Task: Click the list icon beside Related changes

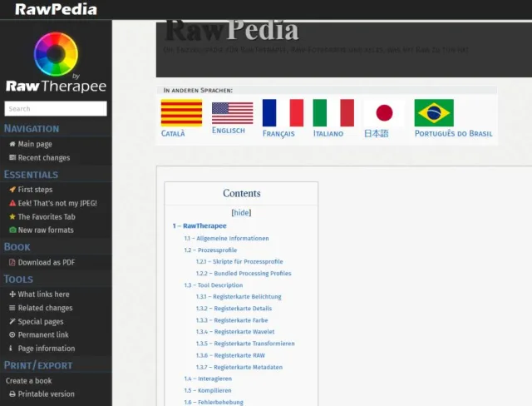Action: point(12,308)
